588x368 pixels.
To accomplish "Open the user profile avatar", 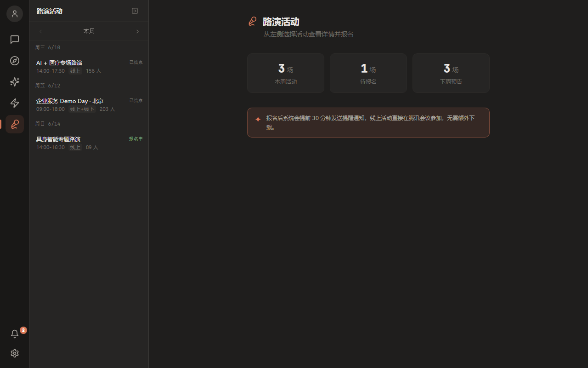I will (15, 14).
